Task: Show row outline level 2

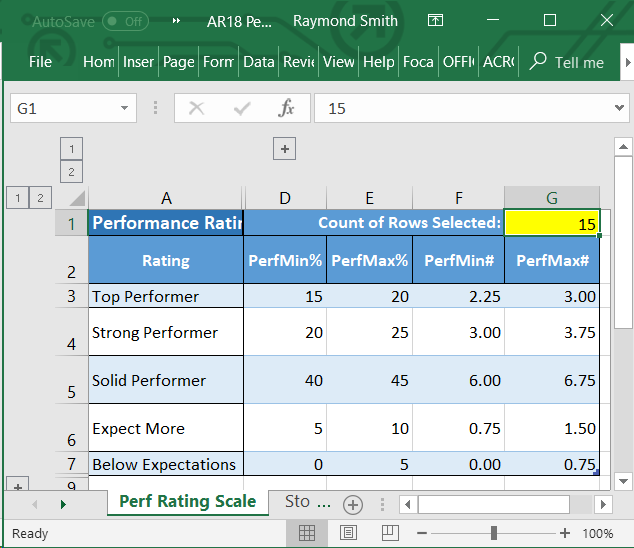Action: [40, 198]
